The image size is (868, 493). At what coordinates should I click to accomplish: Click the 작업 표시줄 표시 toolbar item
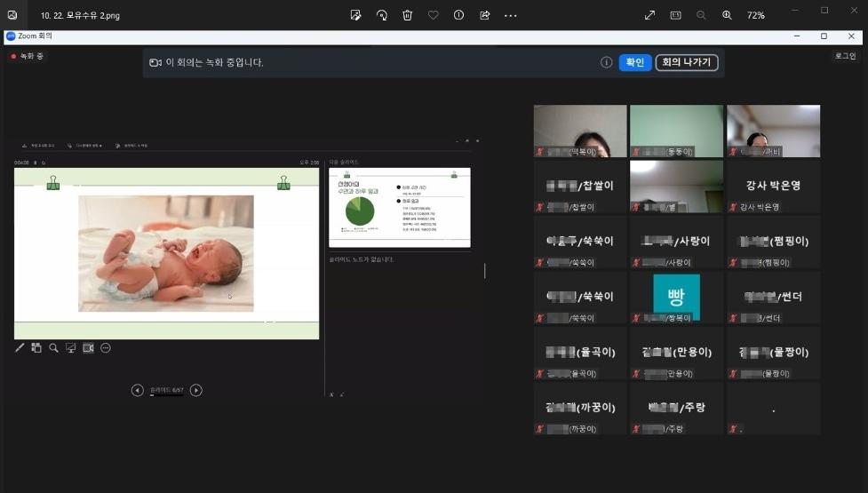pyautogui.click(x=38, y=146)
